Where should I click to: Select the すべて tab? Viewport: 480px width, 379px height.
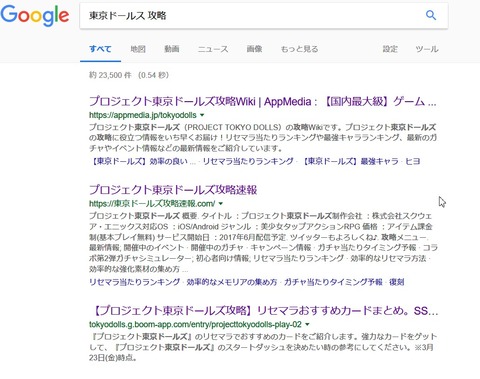pos(100,49)
